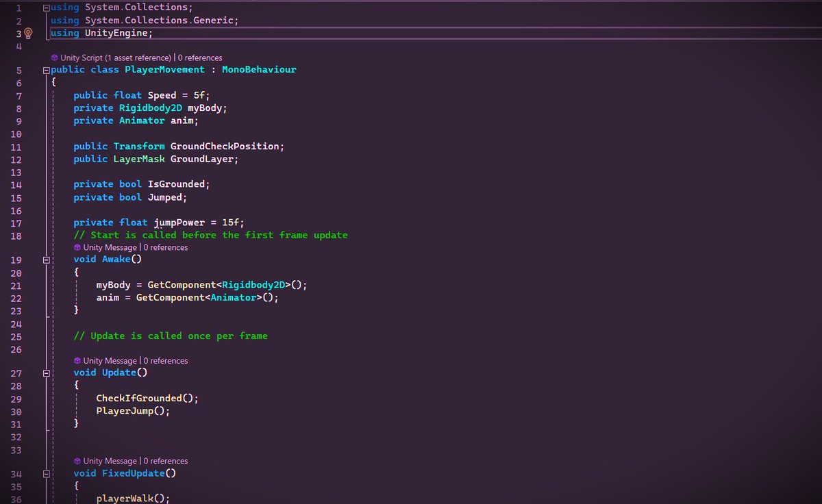Screen dimensions: 822x504
Task: Click 'UnityEngine' in the using statement
Action: coord(116,34)
